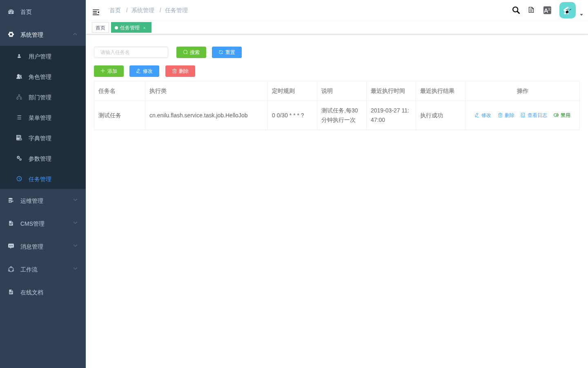Viewport: 588px width, 368px height.
Task: Open 查看日志 for 测试任务
Action: point(534,115)
